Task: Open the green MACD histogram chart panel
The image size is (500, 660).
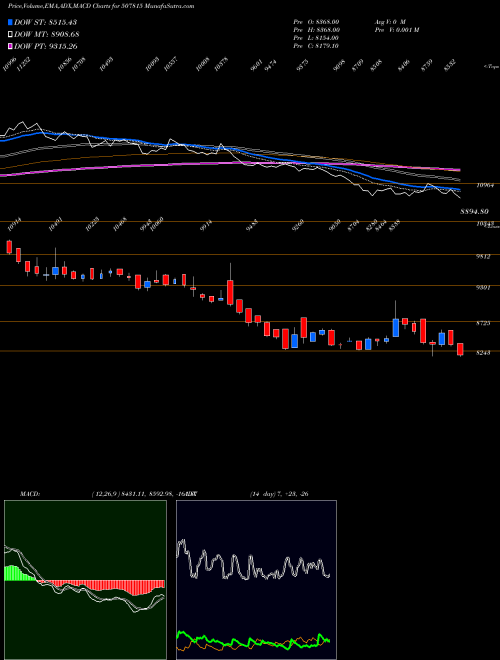Action: [x=85, y=580]
